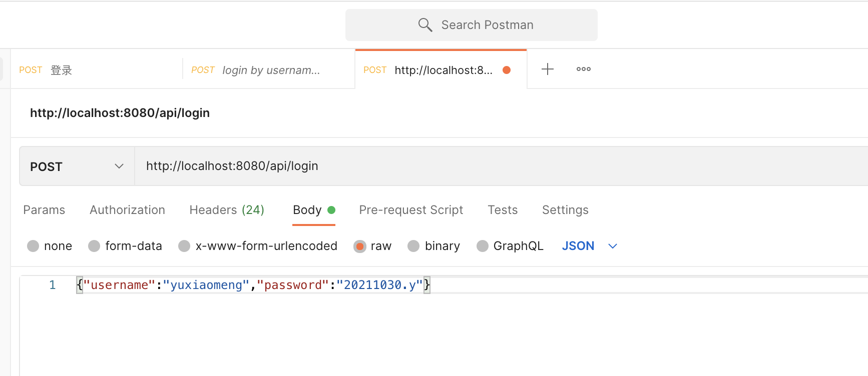Expand the JSON format dropdown
The width and height of the screenshot is (868, 376).
point(612,246)
